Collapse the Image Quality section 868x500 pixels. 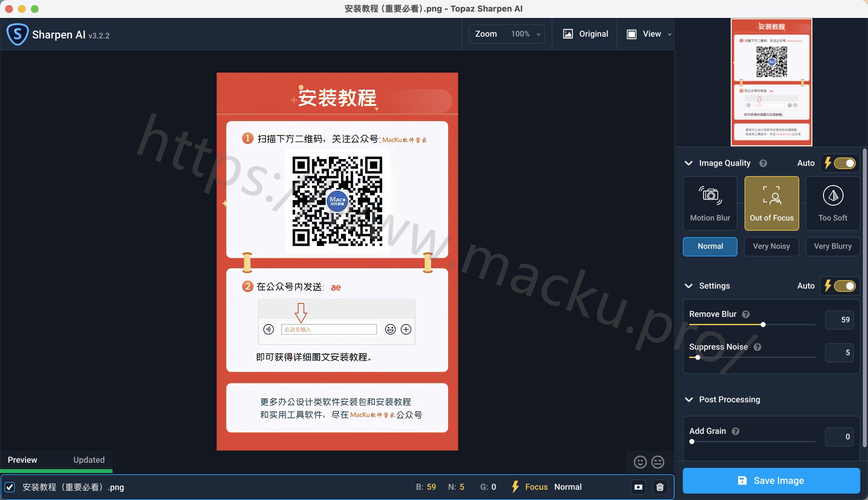(x=688, y=163)
